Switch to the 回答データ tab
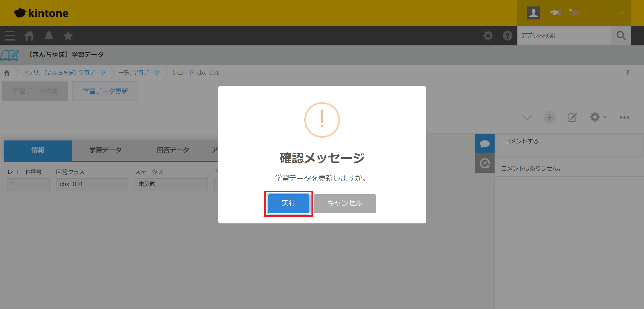 173,150
